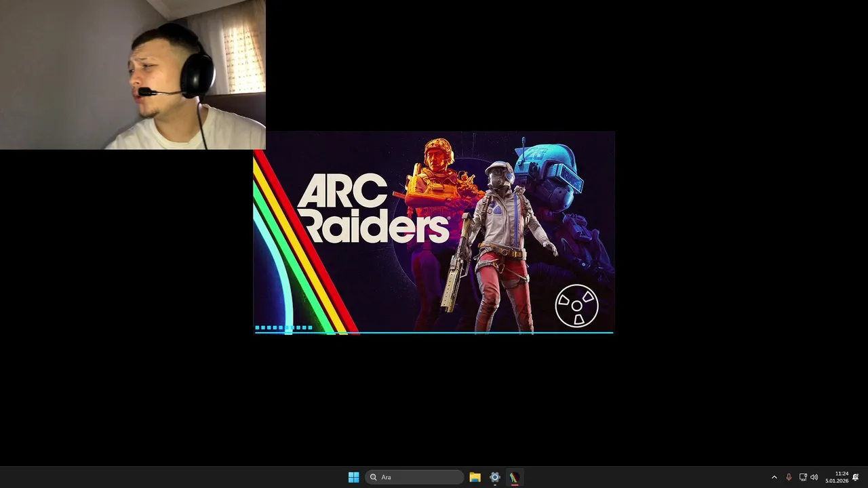
Task: Open the notifications bell icon
Action: pos(856,477)
